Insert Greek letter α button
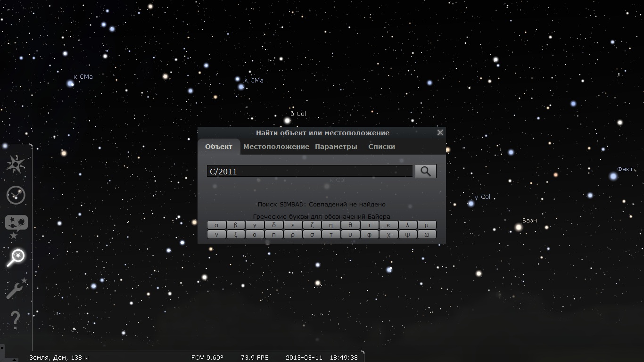 216,225
